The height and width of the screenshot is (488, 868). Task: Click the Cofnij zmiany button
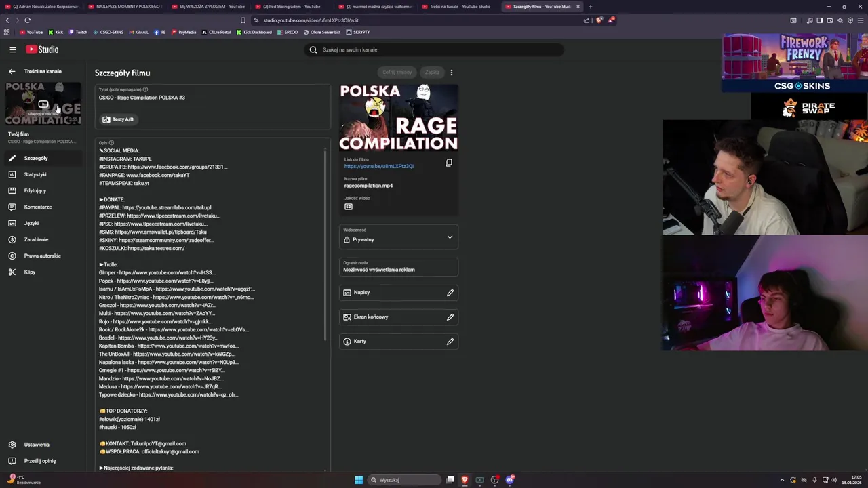(397, 72)
